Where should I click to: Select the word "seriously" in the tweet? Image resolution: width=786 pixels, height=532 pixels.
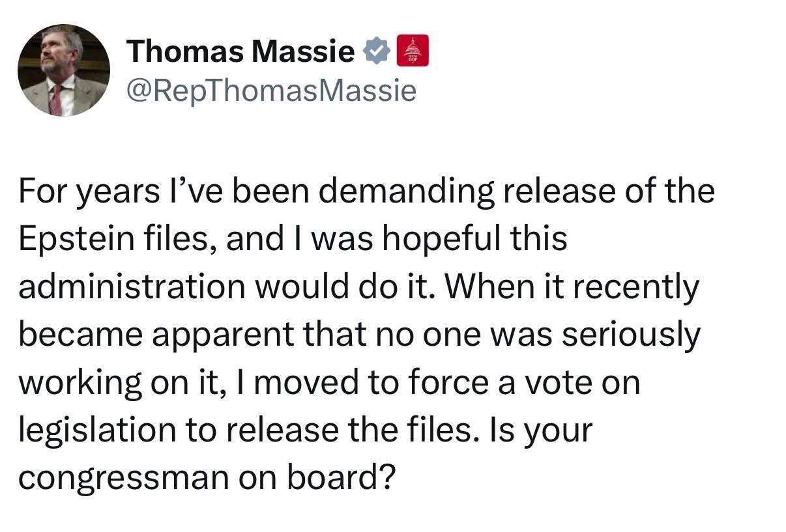631,336
